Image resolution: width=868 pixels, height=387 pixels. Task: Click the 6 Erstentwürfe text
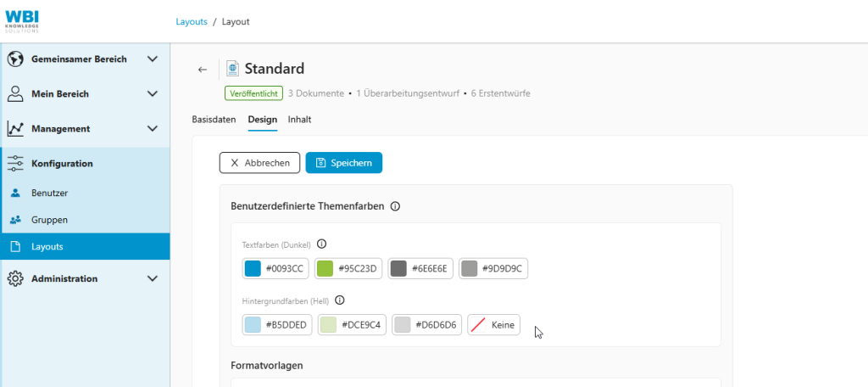(x=500, y=93)
